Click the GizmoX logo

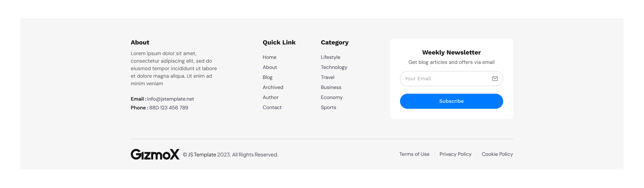pos(155,154)
